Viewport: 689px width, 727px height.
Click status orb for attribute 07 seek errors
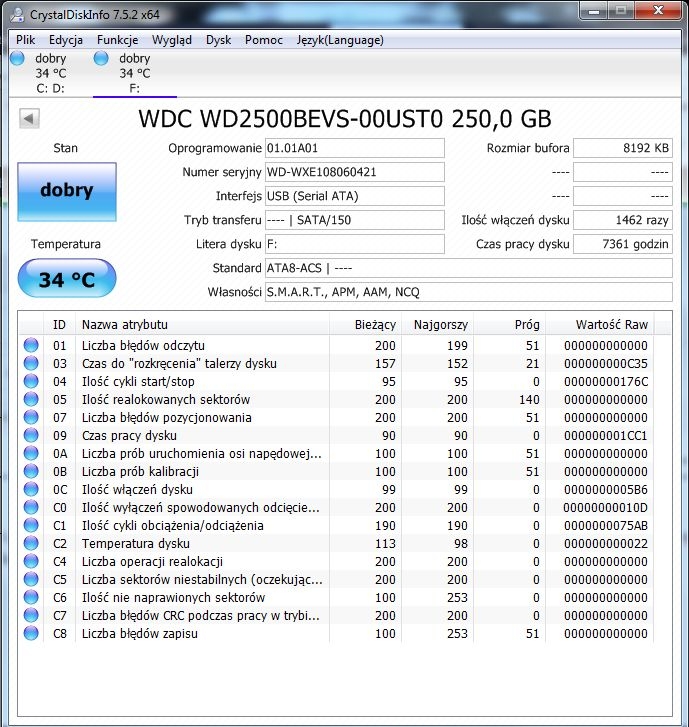point(31,417)
